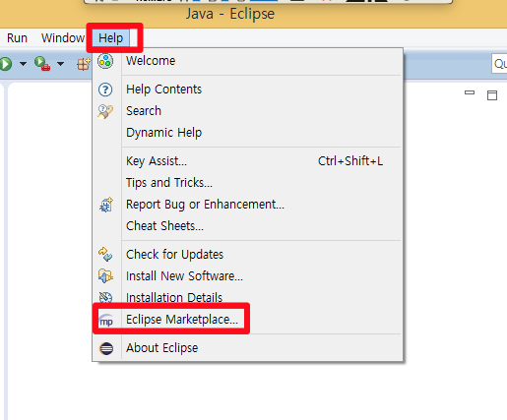Click the New Java Package toolbar icon
The height and width of the screenshot is (420, 507).
(x=84, y=64)
